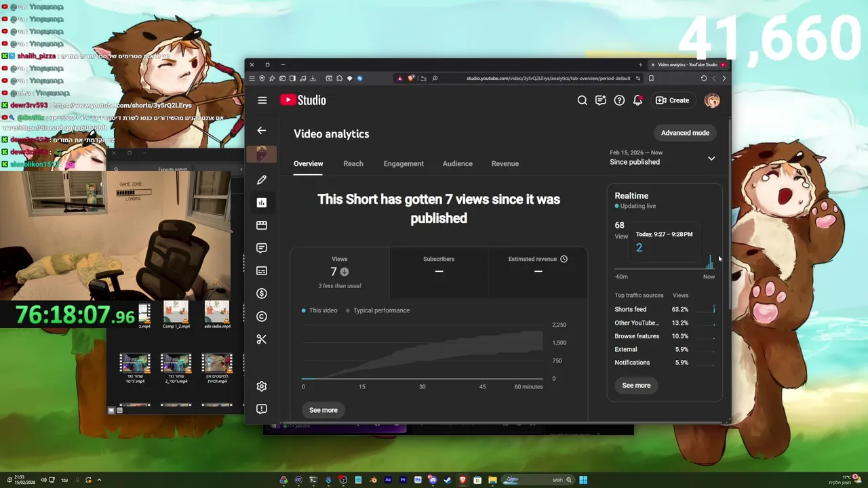Image resolution: width=868 pixels, height=488 pixels.
Task: Open Steam from the taskbar
Action: [x=448, y=480]
